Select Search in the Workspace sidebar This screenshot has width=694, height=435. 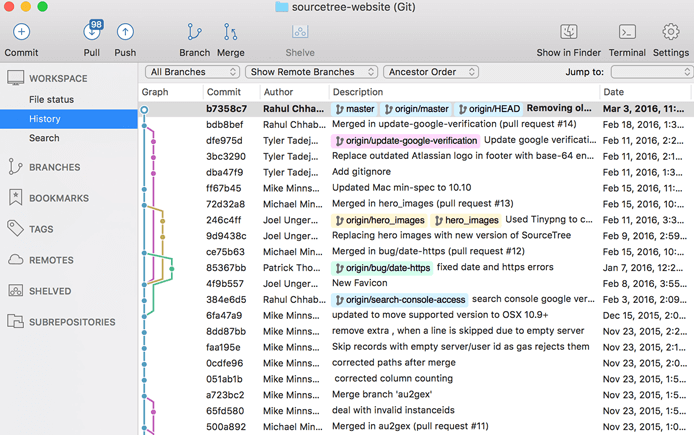(x=44, y=138)
